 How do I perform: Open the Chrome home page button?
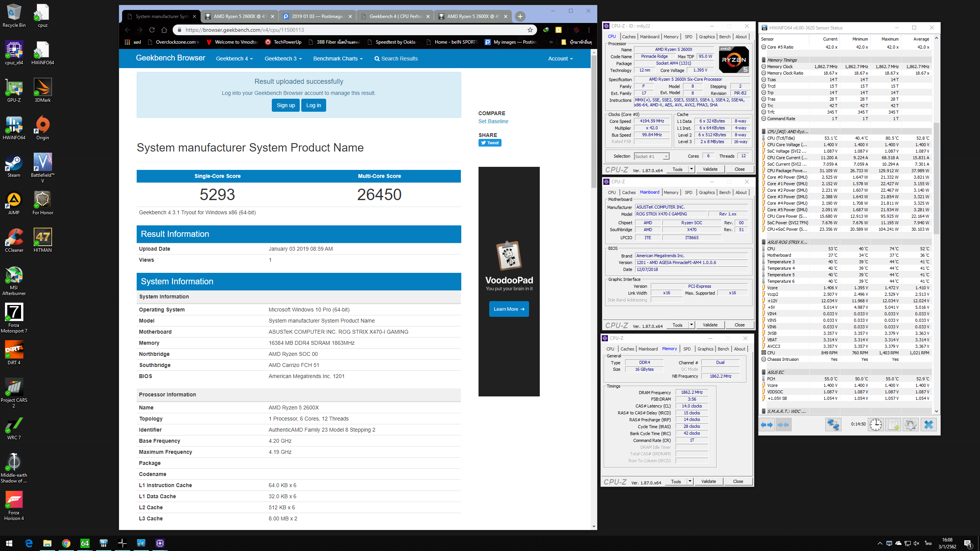click(x=164, y=30)
